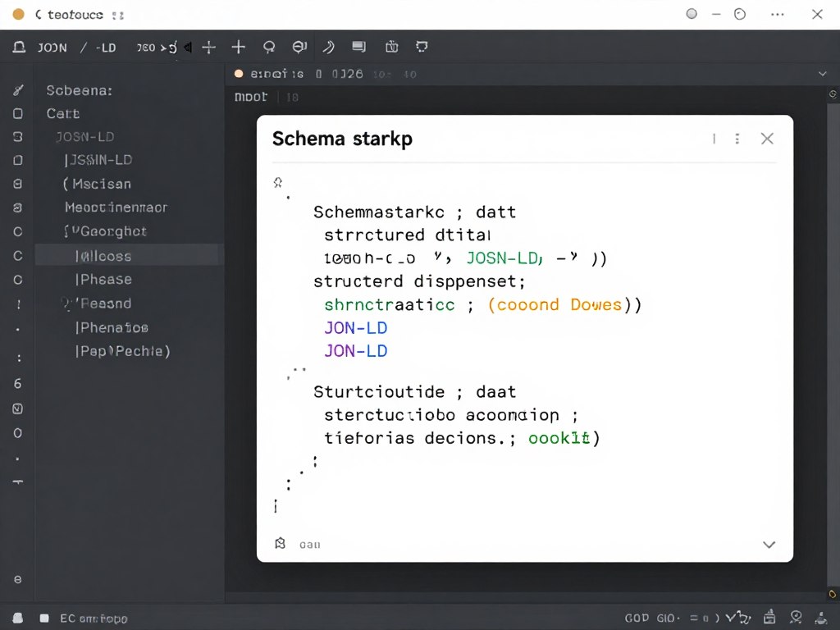Select the JODN breadcrumb label
Viewport: 840px width, 630px height.
pyautogui.click(x=52, y=48)
